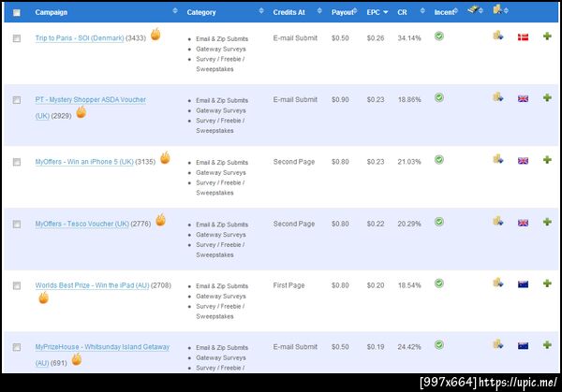The height and width of the screenshot is (392, 562).
Task: Open Trip to Paris - SOI (Denmark) link
Action: click(80, 38)
